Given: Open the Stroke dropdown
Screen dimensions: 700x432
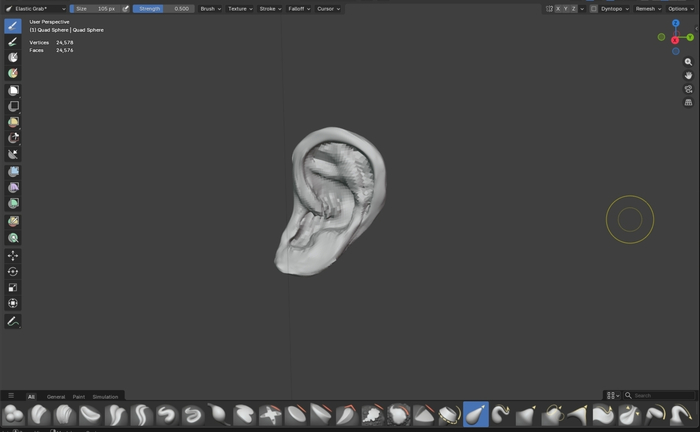Looking at the screenshot, I should (270, 8).
